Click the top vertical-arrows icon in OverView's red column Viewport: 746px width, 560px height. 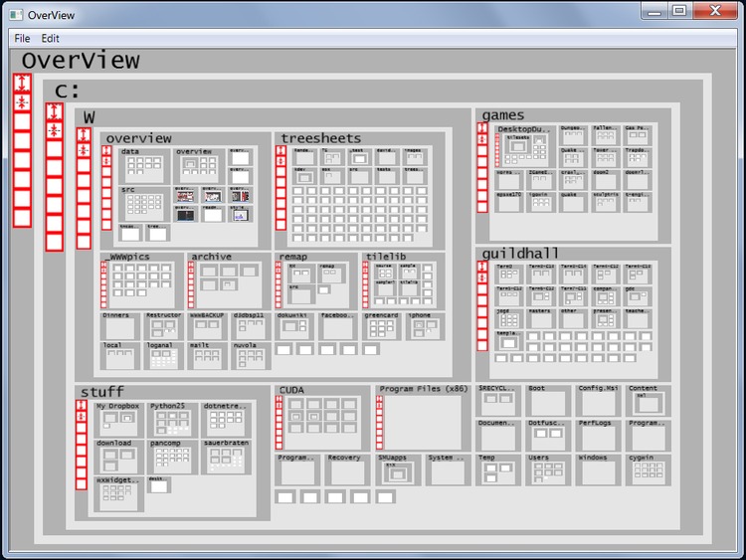click(x=22, y=83)
